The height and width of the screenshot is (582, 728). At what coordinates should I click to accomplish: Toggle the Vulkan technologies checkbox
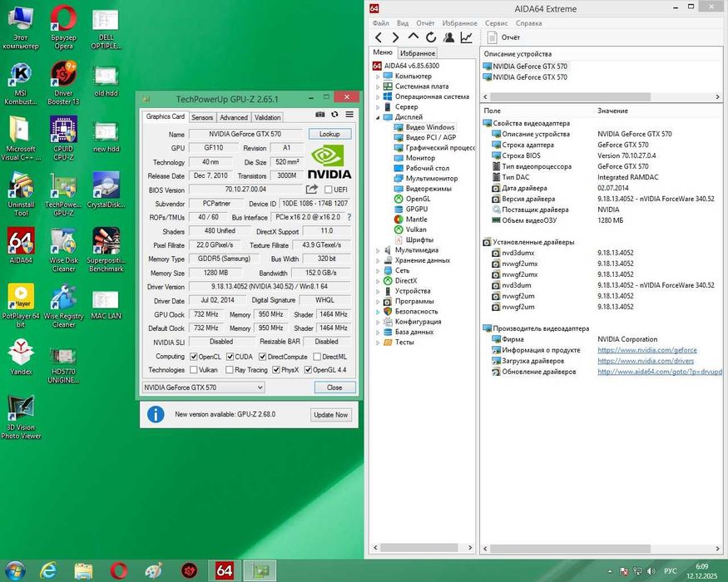(x=194, y=369)
